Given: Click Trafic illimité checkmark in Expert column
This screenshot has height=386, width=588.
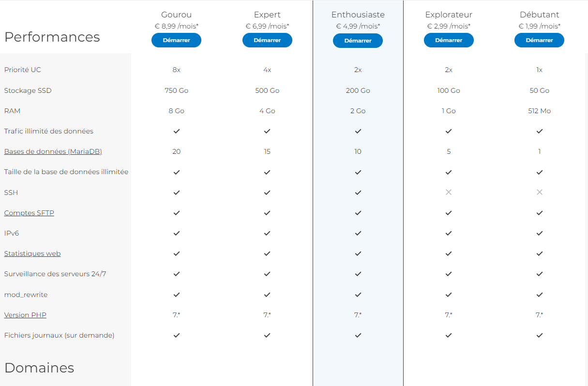Looking at the screenshot, I should pos(267,131).
